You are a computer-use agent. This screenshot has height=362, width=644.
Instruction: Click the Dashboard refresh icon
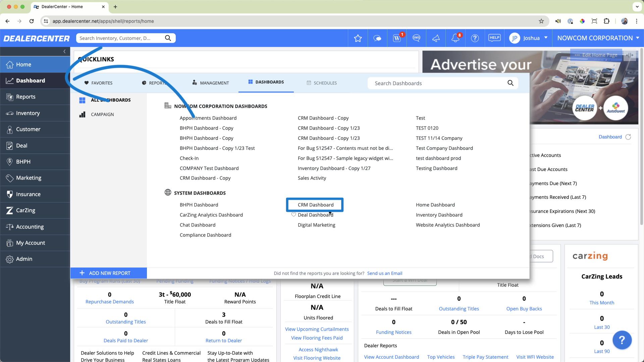628,137
